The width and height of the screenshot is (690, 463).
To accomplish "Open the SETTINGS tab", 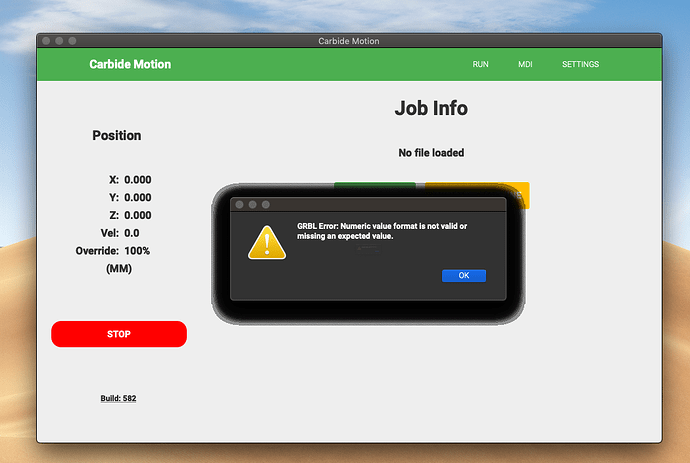I will click(x=580, y=64).
